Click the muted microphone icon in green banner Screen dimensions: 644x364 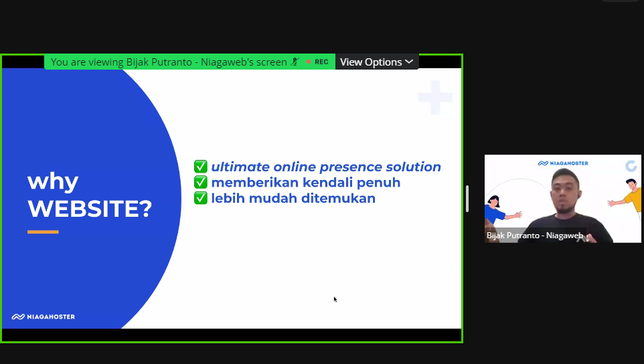[295, 62]
